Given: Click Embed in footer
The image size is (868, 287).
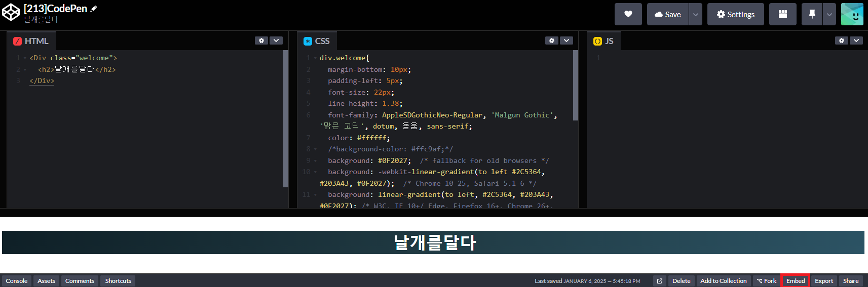Looking at the screenshot, I should point(796,281).
